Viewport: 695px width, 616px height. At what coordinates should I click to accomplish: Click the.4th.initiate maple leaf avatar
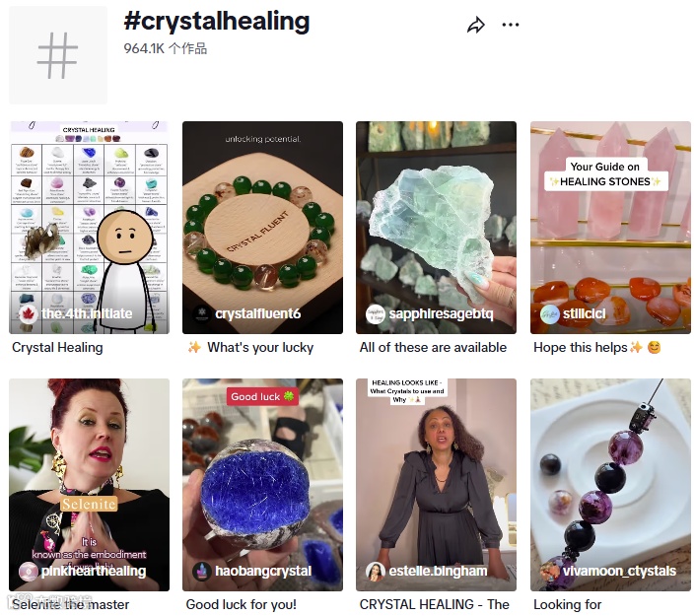coord(28,313)
